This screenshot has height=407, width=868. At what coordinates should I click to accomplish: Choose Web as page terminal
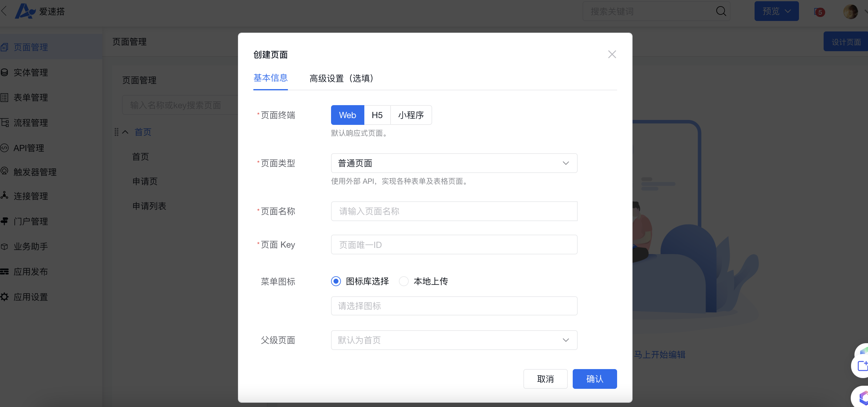pos(347,115)
